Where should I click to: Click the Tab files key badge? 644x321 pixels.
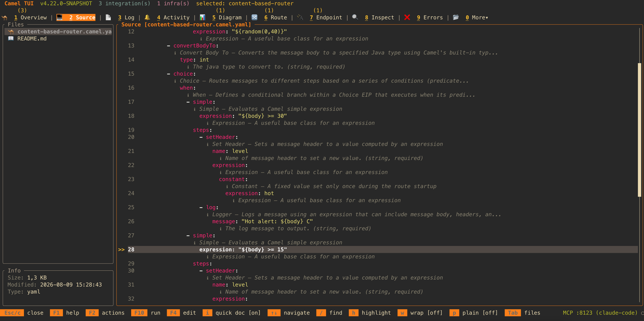pyautogui.click(x=513, y=313)
